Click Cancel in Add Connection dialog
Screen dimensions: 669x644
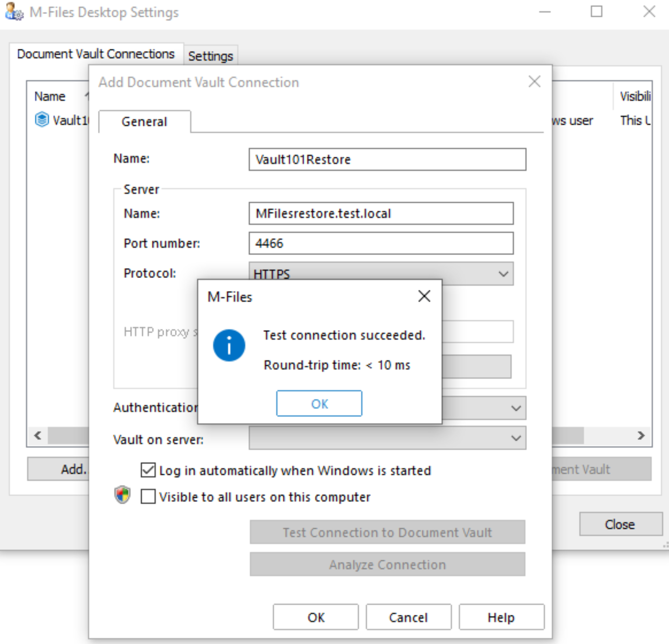(x=408, y=617)
